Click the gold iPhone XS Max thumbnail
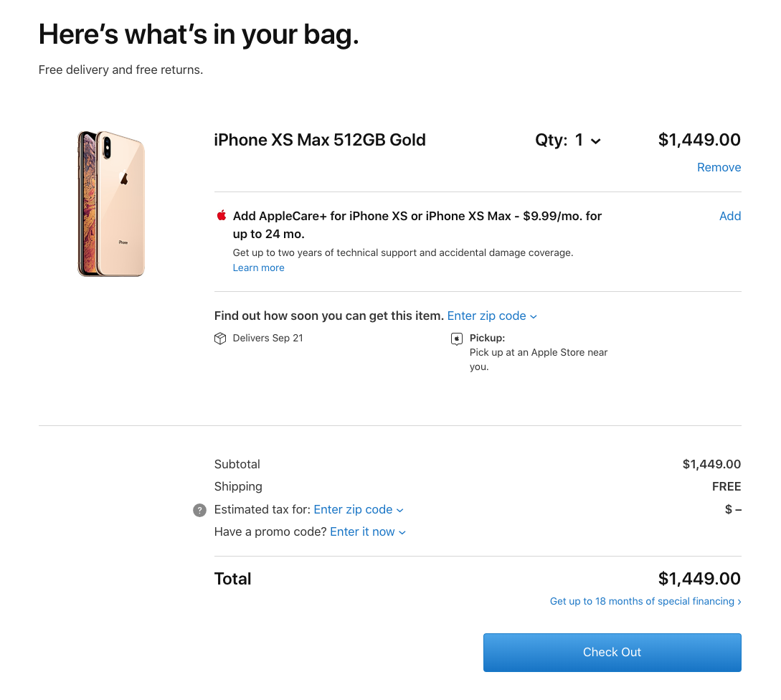781x700 pixels. (112, 204)
